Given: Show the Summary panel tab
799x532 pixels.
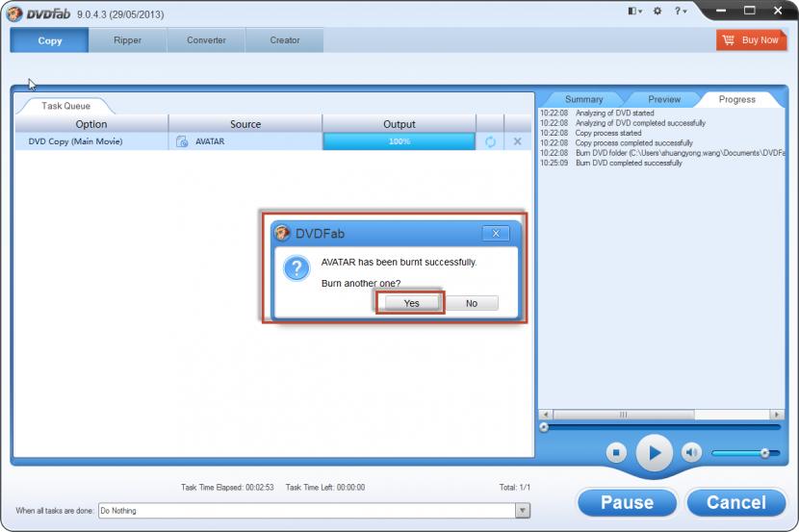Looking at the screenshot, I should coord(583,99).
